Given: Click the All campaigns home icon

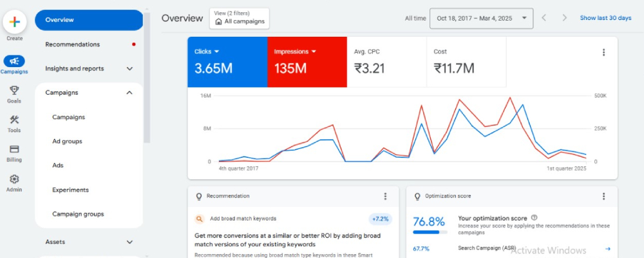Looking at the screenshot, I should click(x=218, y=21).
